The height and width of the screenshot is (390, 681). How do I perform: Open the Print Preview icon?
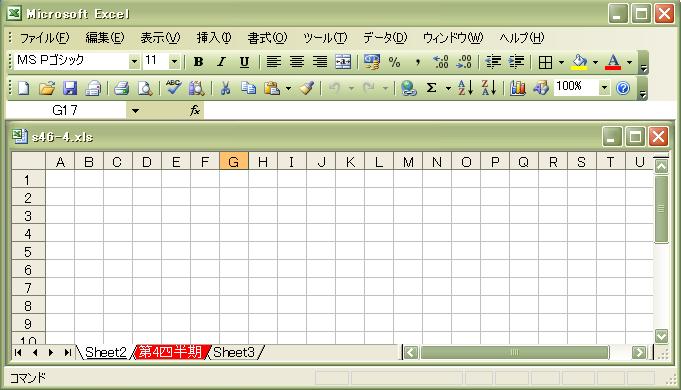pos(145,88)
